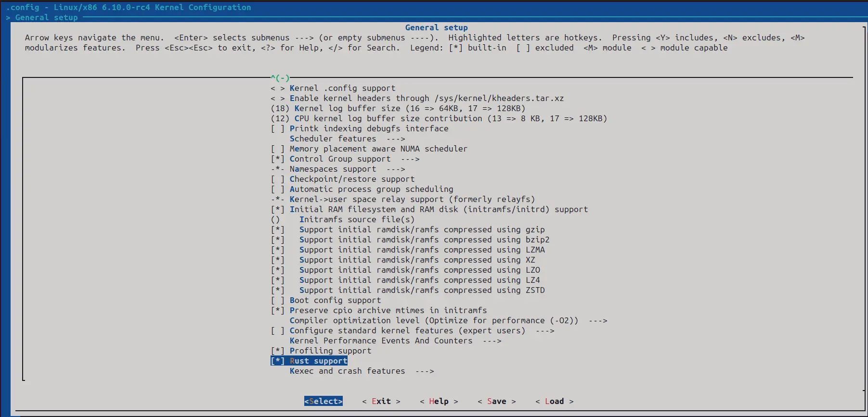Screen dimensions: 868x417
Task: Toggle Initial RAM filesystem and RAM disk support
Action: [429, 209]
